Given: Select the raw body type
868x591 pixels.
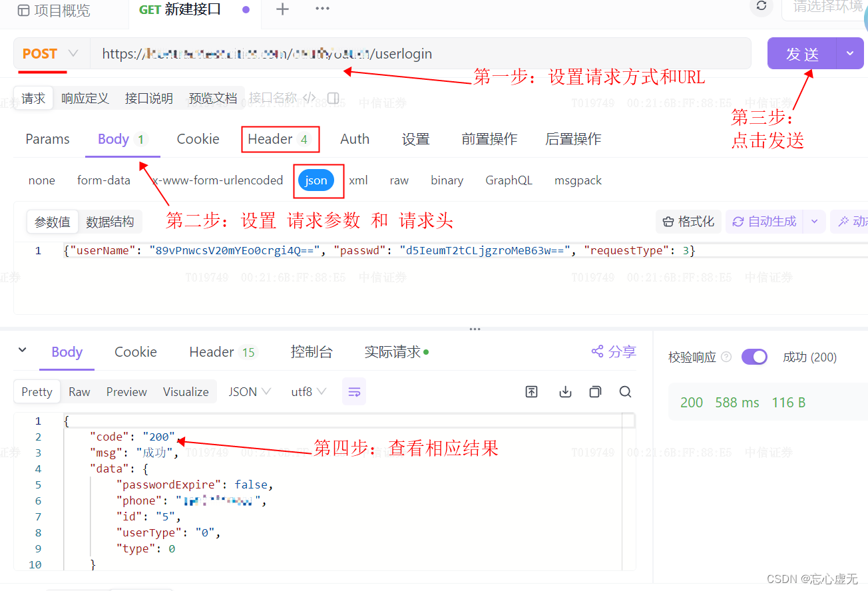Looking at the screenshot, I should (399, 180).
